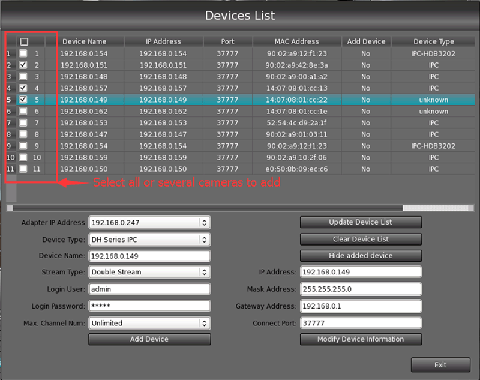
Task: Click IP address cell 192.168.0.148
Action: [163, 77]
